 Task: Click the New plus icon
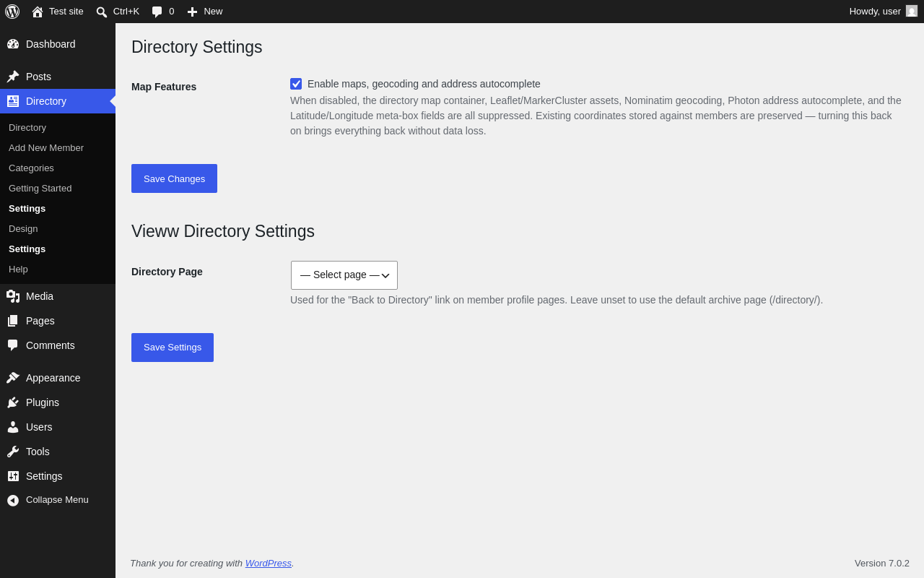[x=192, y=12]
